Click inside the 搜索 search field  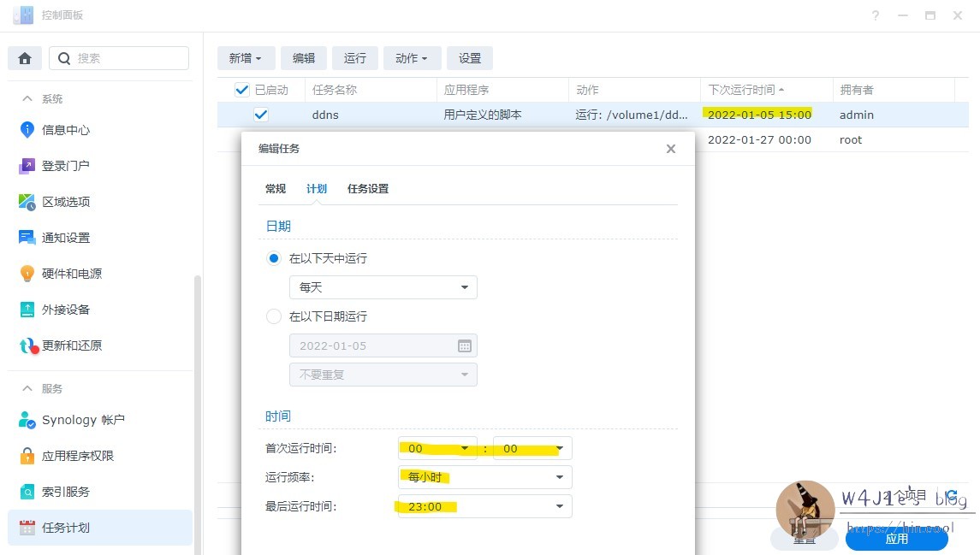[120, 57]
